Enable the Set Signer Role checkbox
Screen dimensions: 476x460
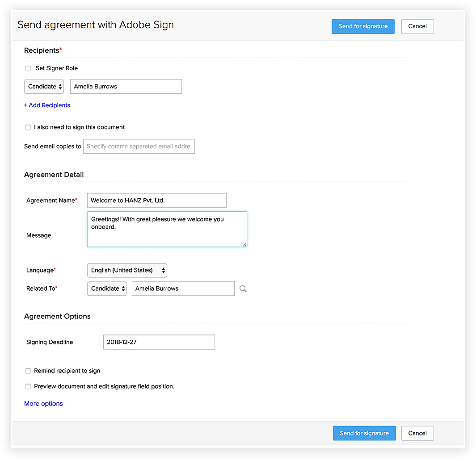tap(28, 68)
